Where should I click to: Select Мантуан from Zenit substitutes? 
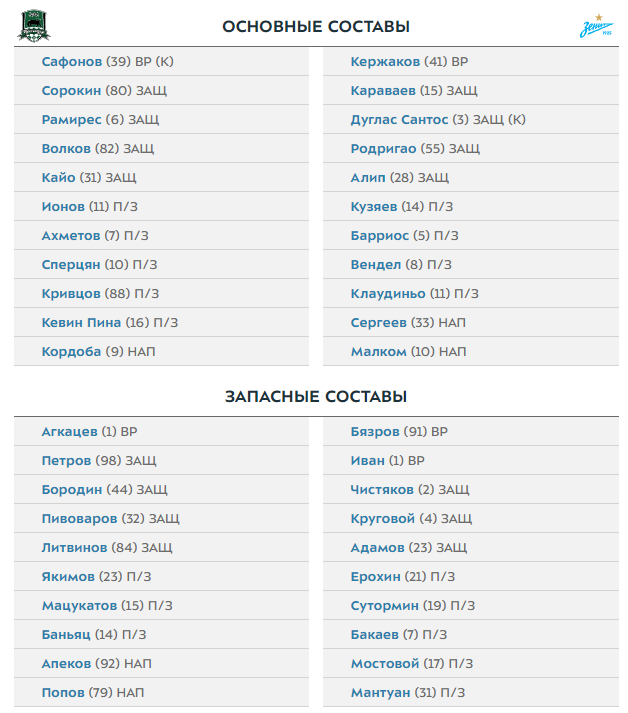point(379,693)
